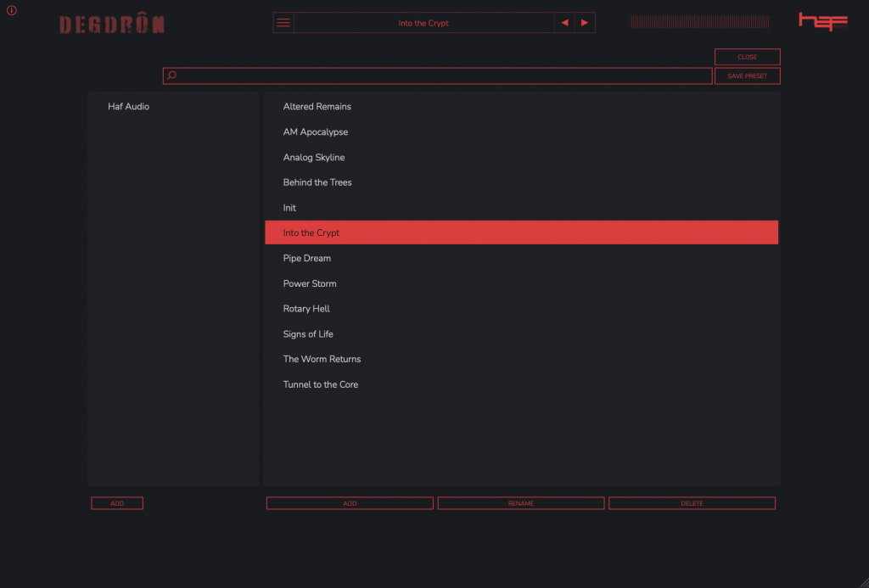
Task: Go to next preset with right arrow
Action: click(x=585, y=23)
